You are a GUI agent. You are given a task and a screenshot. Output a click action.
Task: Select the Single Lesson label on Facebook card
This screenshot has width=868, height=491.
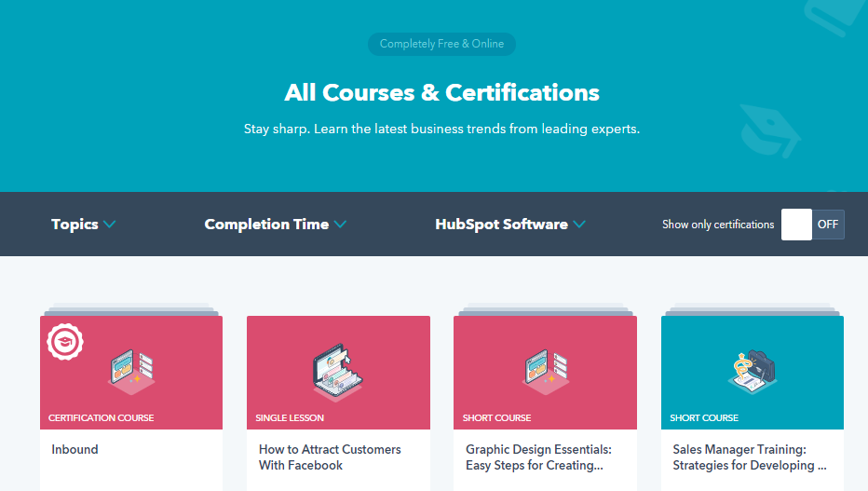click(288, 418)
